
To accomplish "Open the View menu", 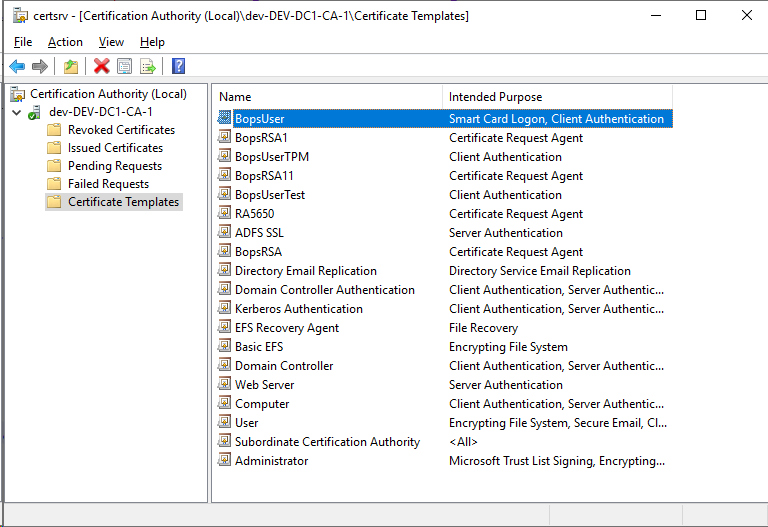I will click(x=111, y=42).
